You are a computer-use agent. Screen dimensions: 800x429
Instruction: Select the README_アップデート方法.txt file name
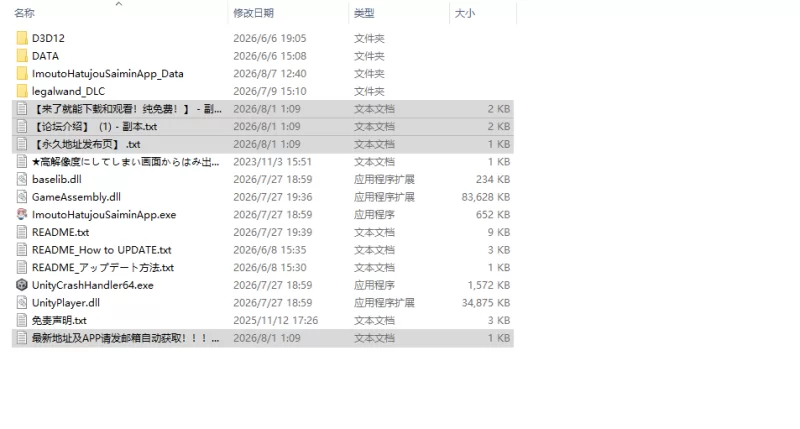103,268
